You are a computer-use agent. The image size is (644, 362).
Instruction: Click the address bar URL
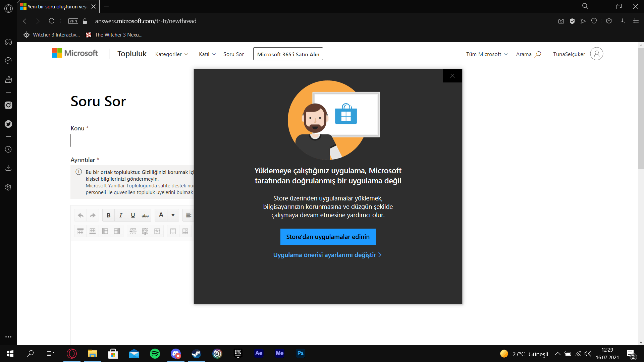point(146,21)
